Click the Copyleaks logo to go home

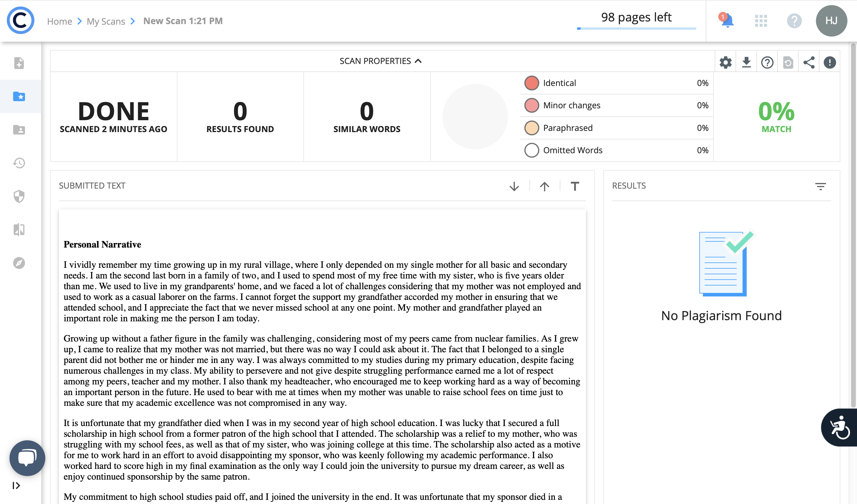click(21, 21)
